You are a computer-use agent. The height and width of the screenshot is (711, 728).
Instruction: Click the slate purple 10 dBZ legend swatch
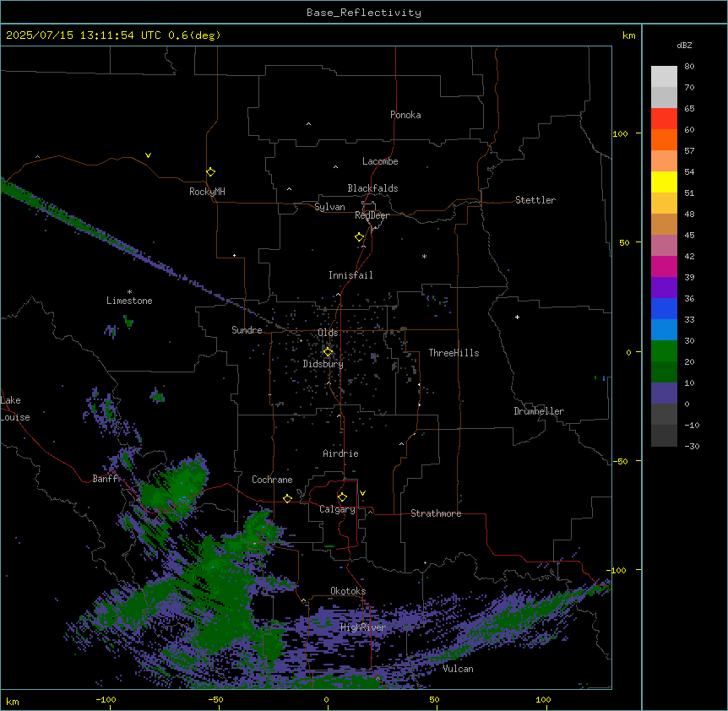point(664,393)
